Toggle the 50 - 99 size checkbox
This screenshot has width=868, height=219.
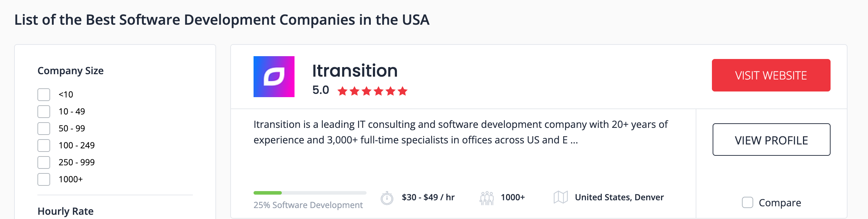44,129
